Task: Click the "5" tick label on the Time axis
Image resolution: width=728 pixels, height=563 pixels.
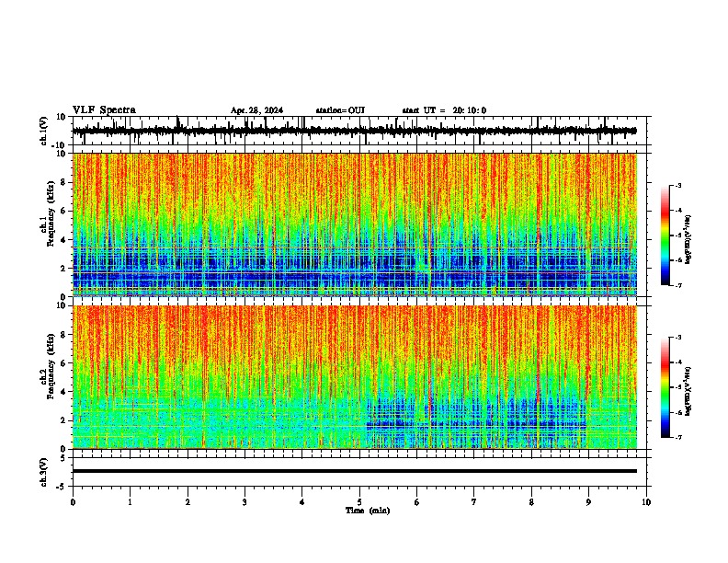Action: [359, 502]
